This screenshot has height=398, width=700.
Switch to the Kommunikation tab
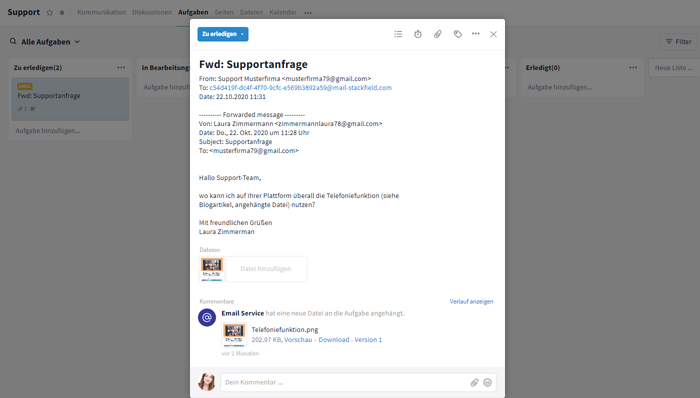click(101, 12)
